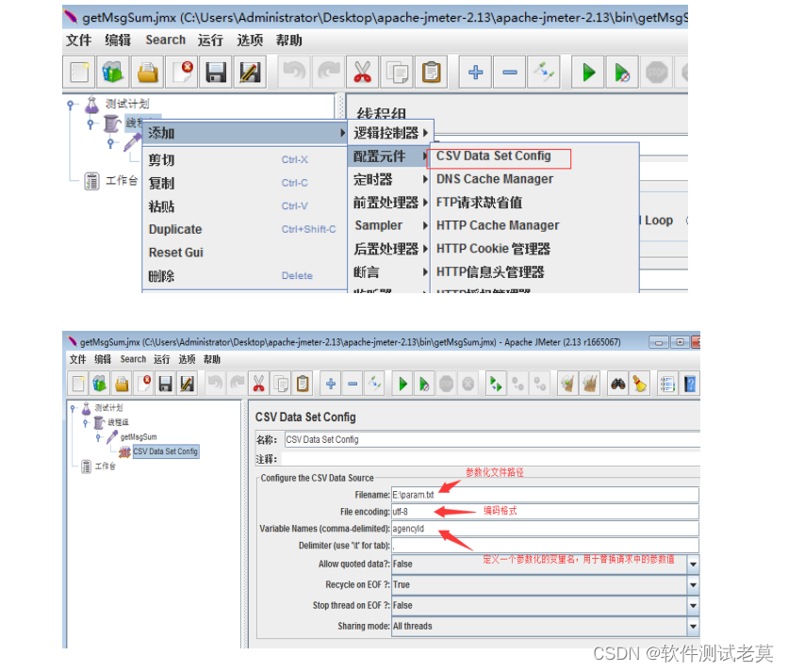This screenshot has width=788, height=672.
Task: Click Save As pencil icon in CSV config window
Action: [187, 384]
